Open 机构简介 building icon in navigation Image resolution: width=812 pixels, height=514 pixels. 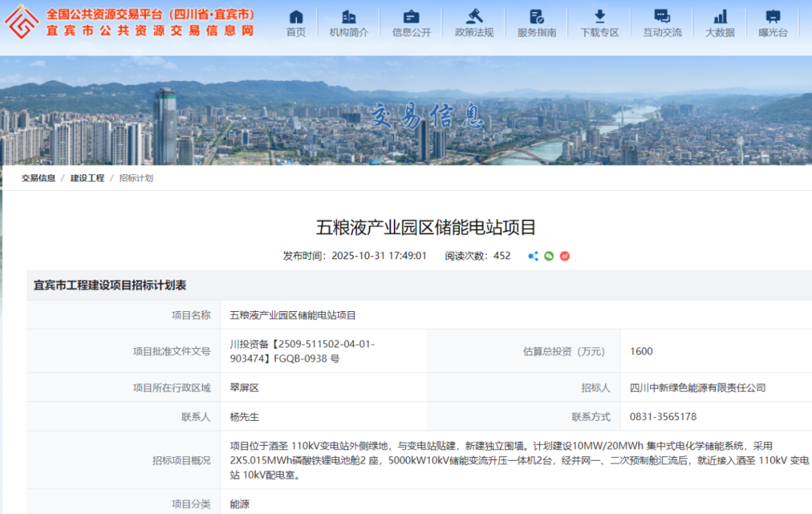pyautogui.click(x=349, y=17)
